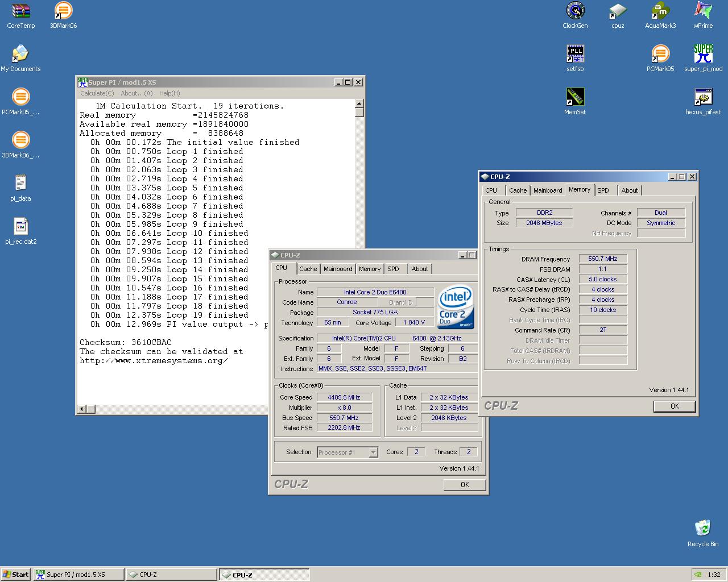Image resolution: width=728 pixels, height=582 pixels.
Task: Switch to Mainboard tab in CPU window
Action: coord(338,269)
